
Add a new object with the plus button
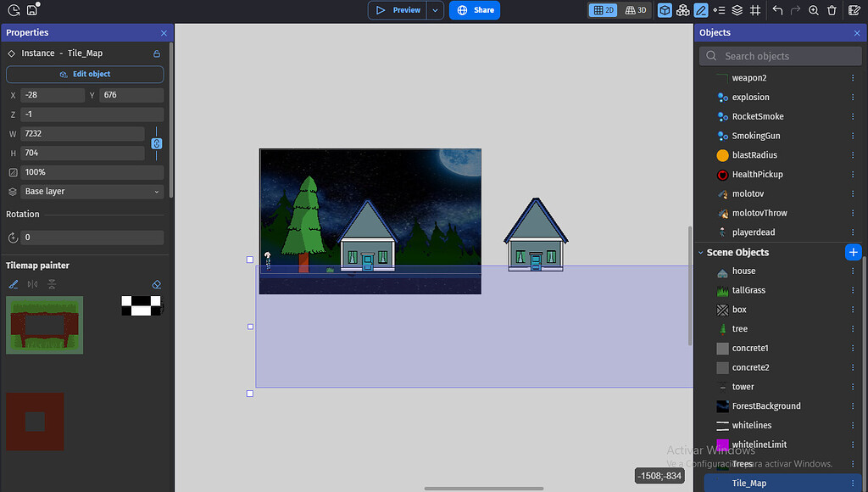[x=854, y=252]
